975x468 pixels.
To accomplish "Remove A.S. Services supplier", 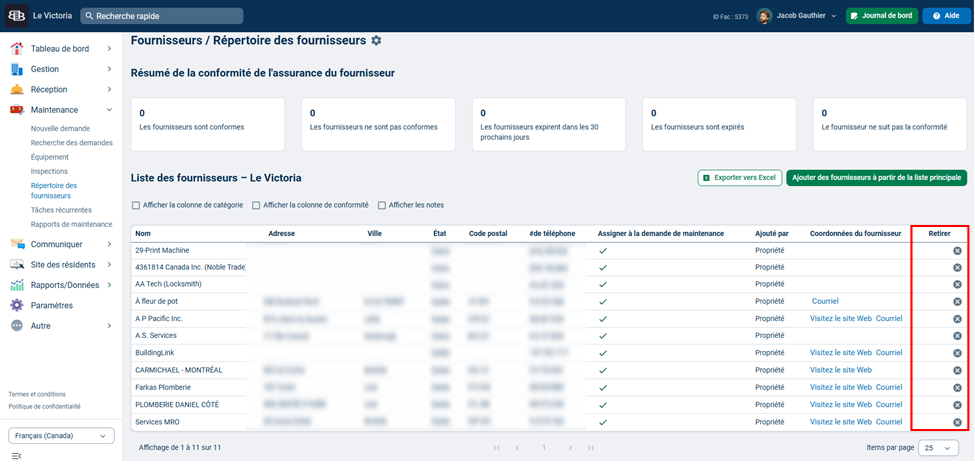I will click(958, 336).
